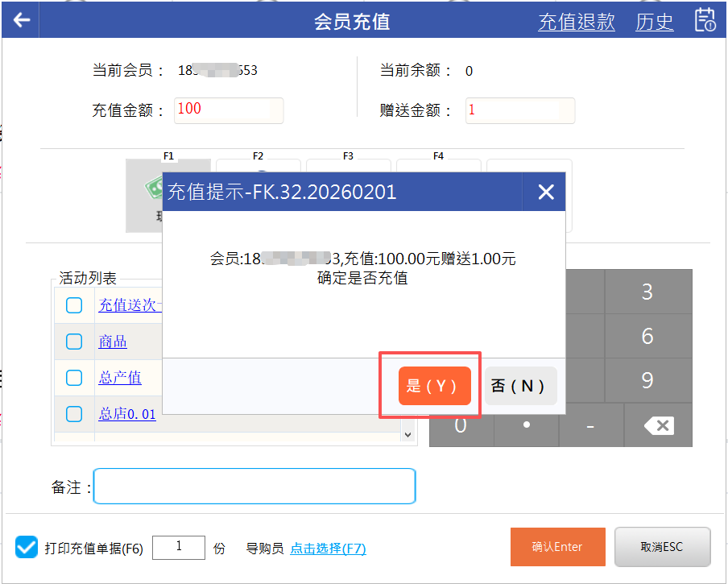Open the 点击选择(F7) sales guide link
This screenshot has height=584, width=728.
[x=328, y=549]
